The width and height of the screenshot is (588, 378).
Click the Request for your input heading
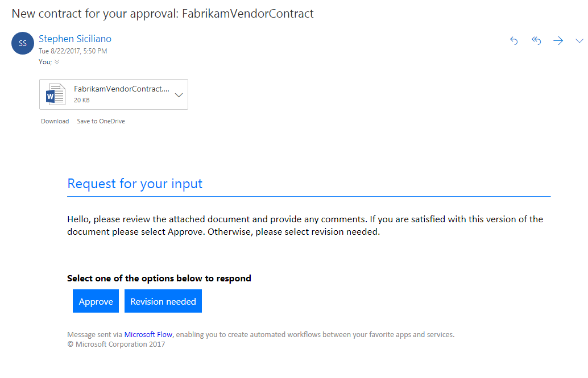pyautogui.click(x=135, y=184)
